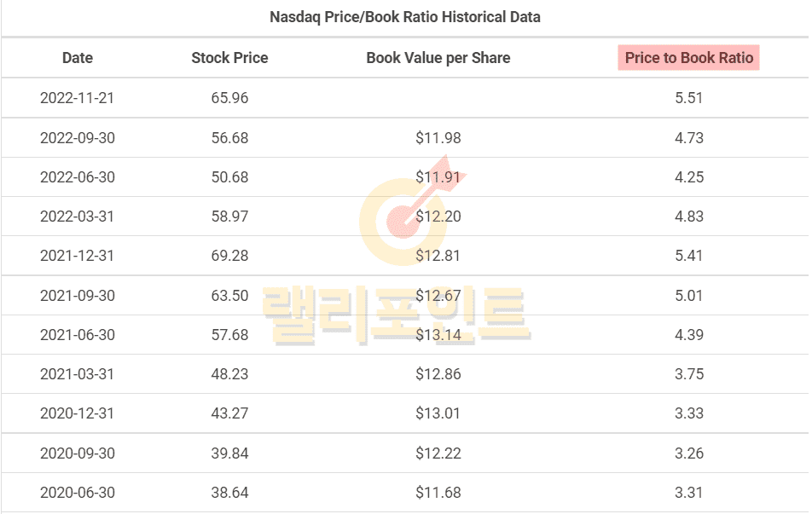
Task: Select the 2022-11-21 date cell
Action: pos(78,98)
